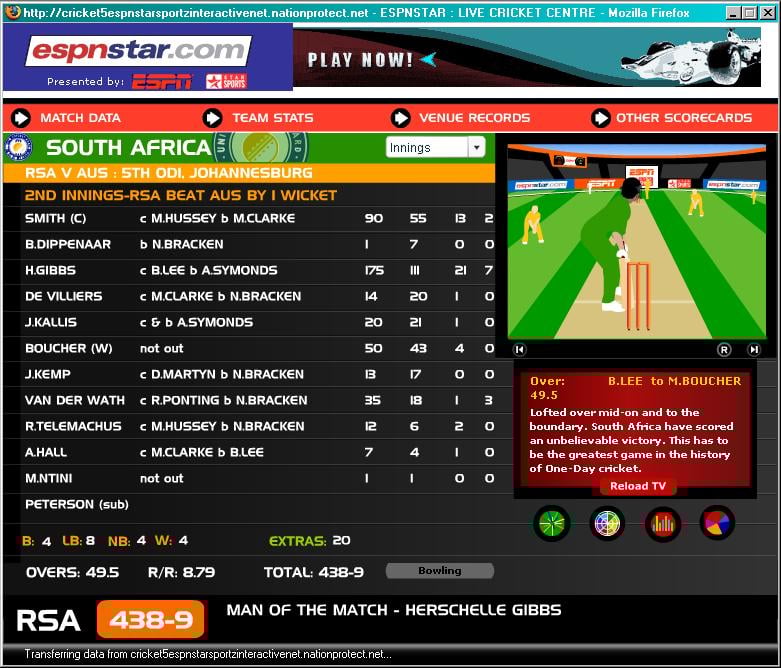This screenshot has height=668, width=781.
Task: Click the Team Stats arrow icon
Action: (213, 118)
